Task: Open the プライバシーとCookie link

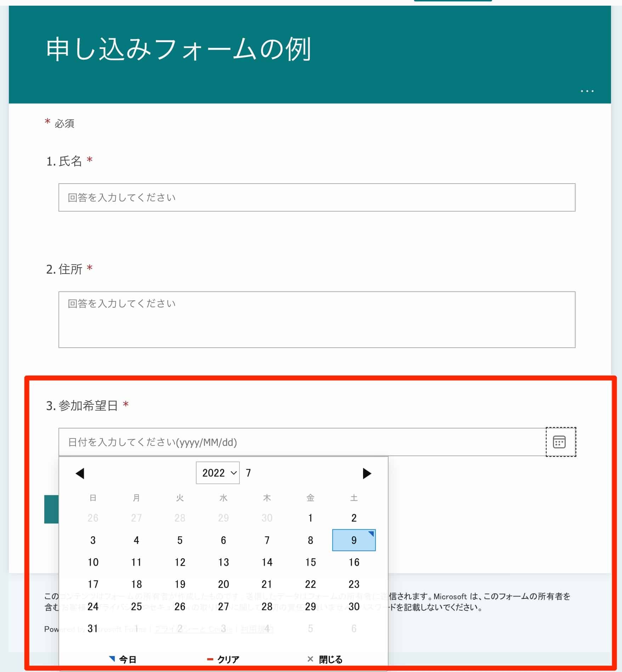Action: 193,627
